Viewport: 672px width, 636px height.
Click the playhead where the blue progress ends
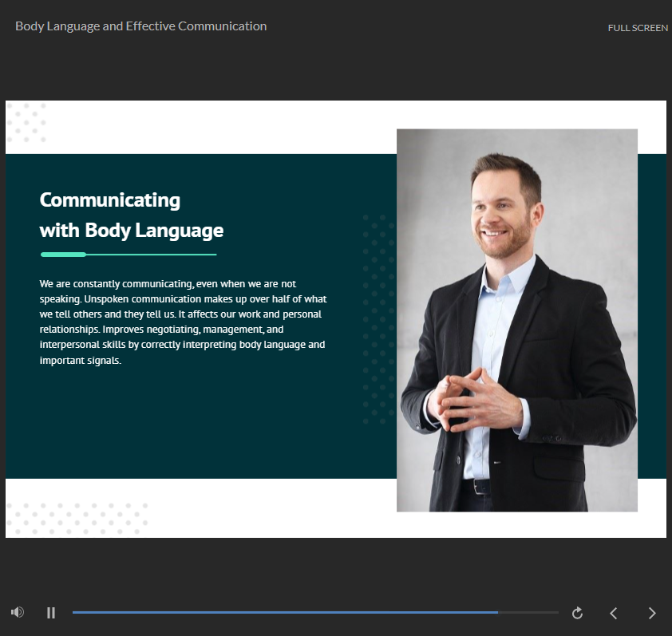tap(498, 612)
